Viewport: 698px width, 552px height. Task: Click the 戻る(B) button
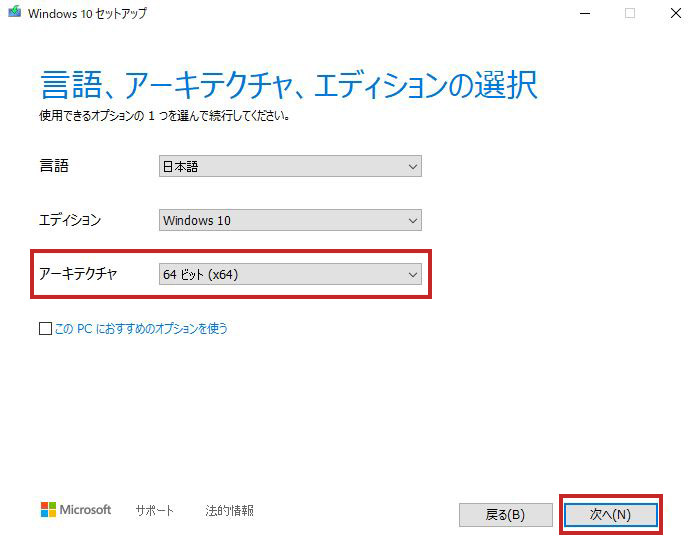506,515
